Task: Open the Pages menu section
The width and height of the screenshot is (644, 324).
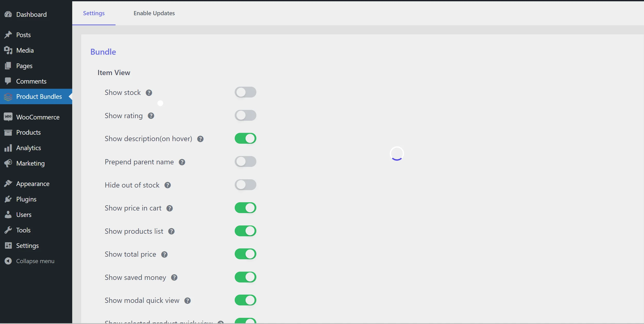Action: click(x=24, y=65)
